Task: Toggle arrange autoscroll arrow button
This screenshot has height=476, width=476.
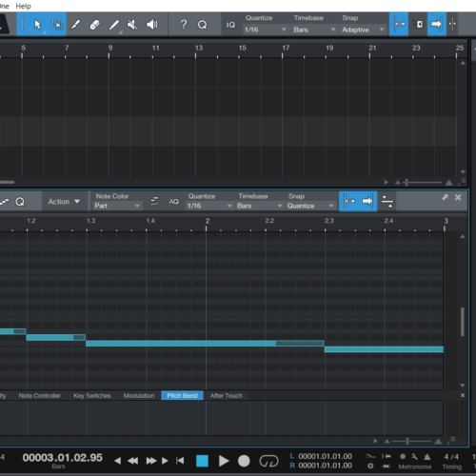Action: point(437,24)
